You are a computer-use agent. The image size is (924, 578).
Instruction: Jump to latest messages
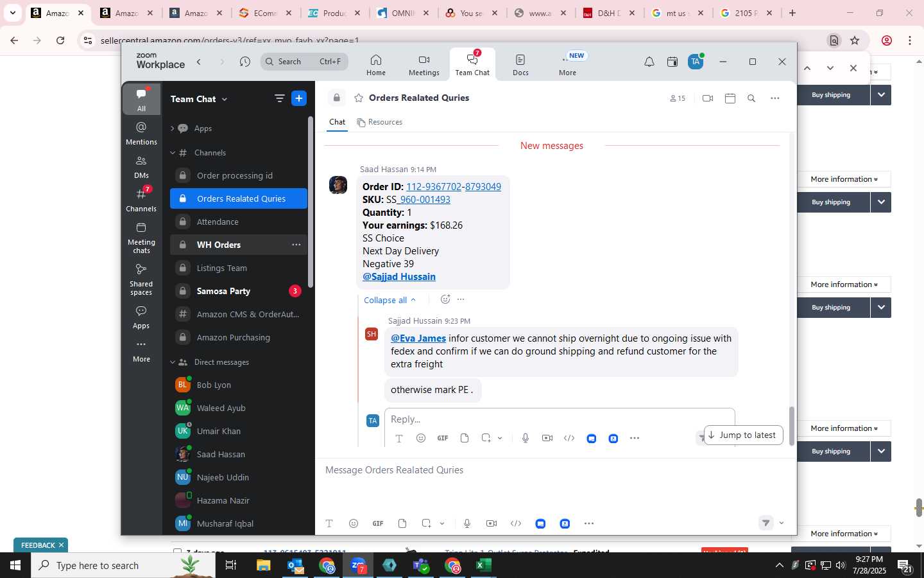click(743, 435)
